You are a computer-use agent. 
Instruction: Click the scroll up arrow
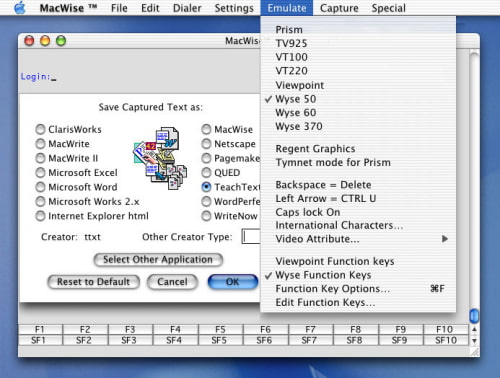pos(474,329)
